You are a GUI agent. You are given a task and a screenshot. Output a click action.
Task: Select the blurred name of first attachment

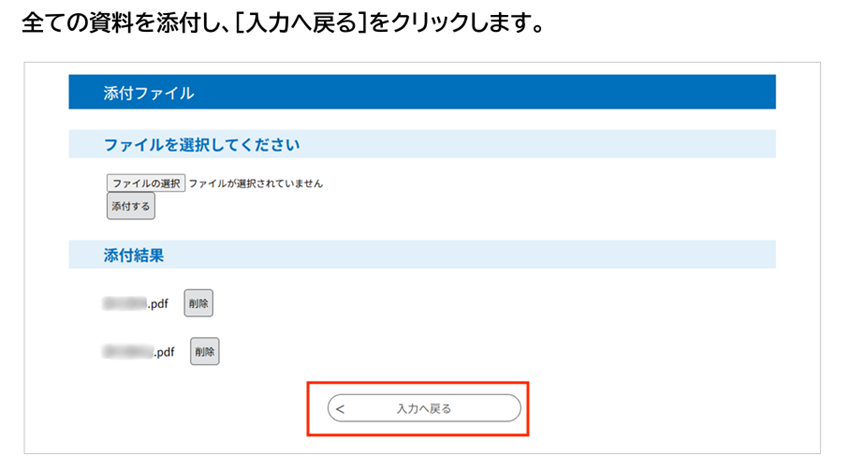124,303
